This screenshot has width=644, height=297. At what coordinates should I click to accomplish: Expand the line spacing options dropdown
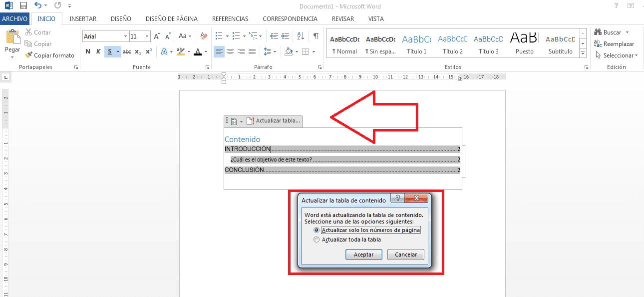pyautogui.click(x=273, y=51)
